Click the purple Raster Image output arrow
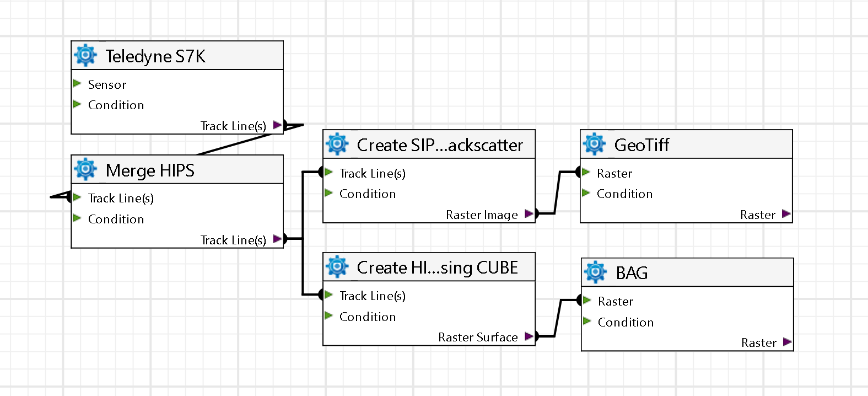The width and height of the screenshot is (868, 396). [529, 214]
